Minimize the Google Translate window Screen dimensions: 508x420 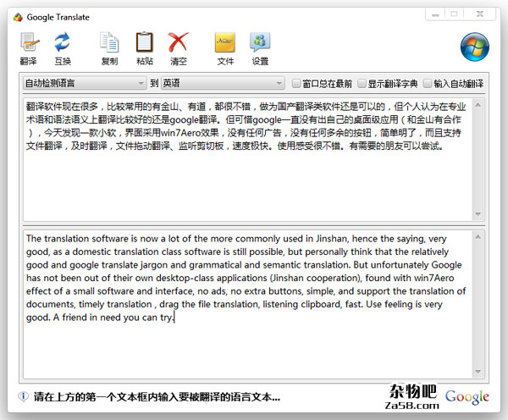click(435, 14)
